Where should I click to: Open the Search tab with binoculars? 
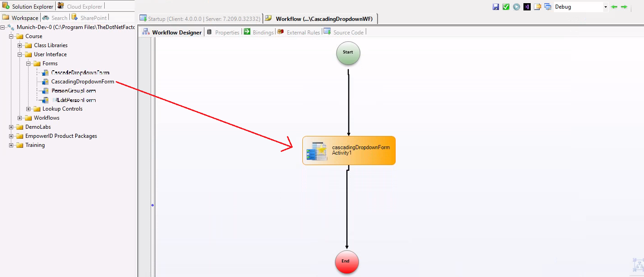click(x=55, y=18)
